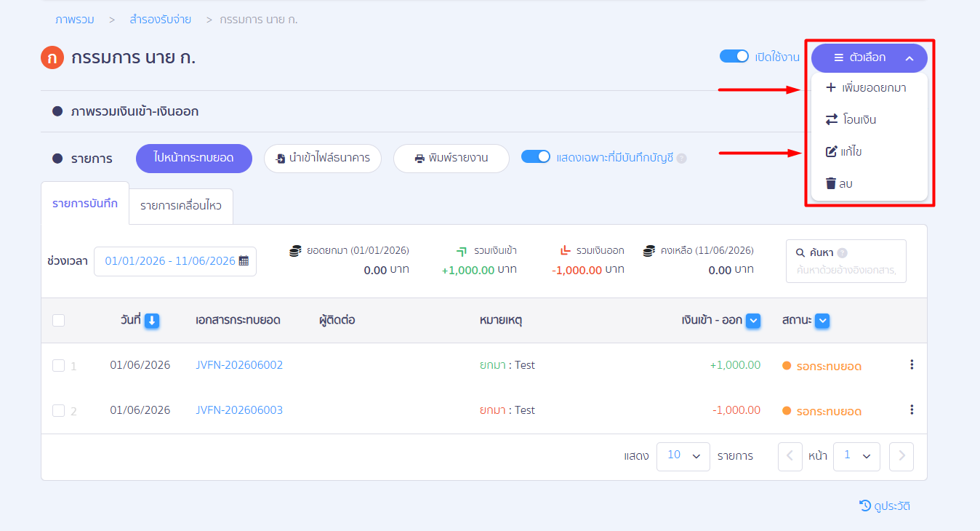Screen dimensions: 980x531
Task: Click help icon next to แสดงเฉพาะที่มีบันทึกบัญชี
Action: (681, 158)
